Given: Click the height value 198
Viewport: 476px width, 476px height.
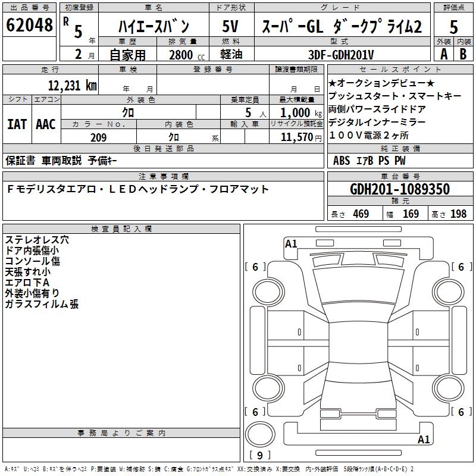Looking at the screenshot, I should tap(458, 214).
